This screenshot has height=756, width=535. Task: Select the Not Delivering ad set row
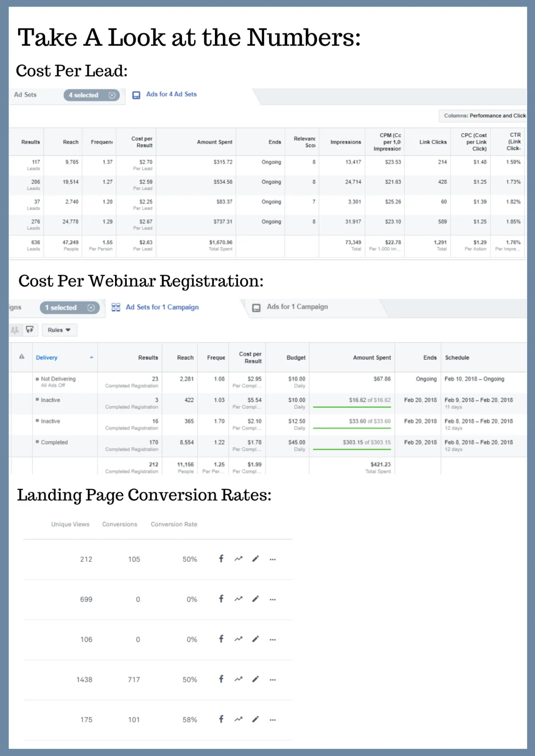(268, 382)
